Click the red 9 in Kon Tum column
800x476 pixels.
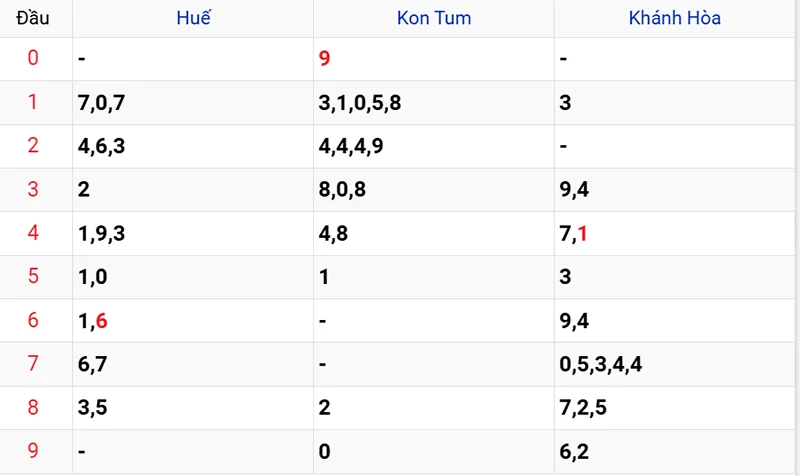(x=324, y=58)
